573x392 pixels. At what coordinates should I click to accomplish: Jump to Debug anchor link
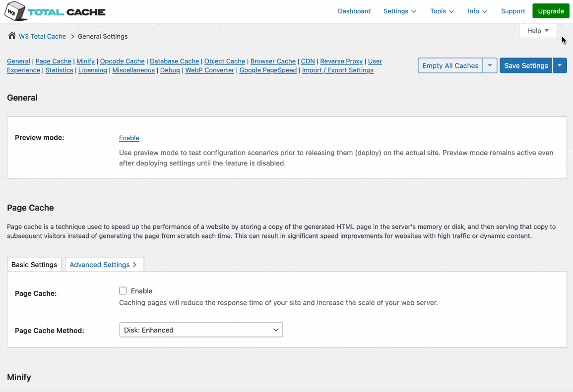pyautogui.click(x=170, y=70)
